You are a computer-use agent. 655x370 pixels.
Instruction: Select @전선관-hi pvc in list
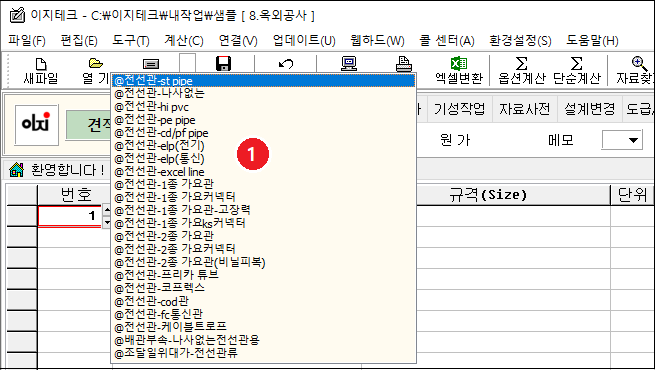(x=263, y=107)
